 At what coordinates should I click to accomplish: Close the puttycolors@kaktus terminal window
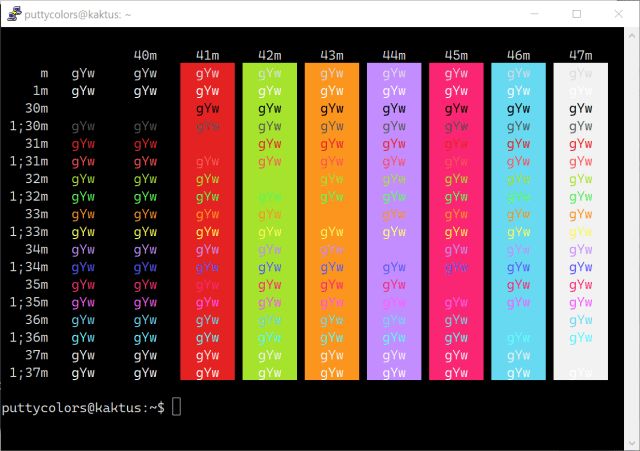(x=620, y=14)
